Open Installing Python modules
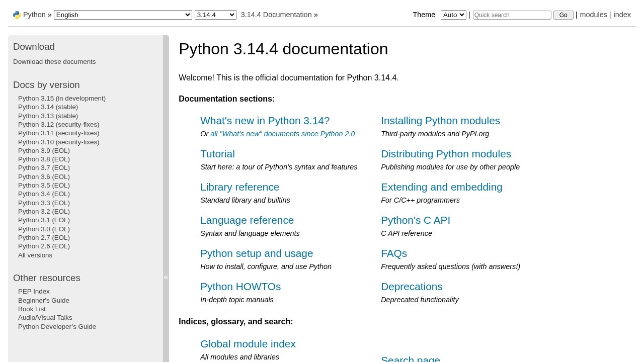 [440, 121]
